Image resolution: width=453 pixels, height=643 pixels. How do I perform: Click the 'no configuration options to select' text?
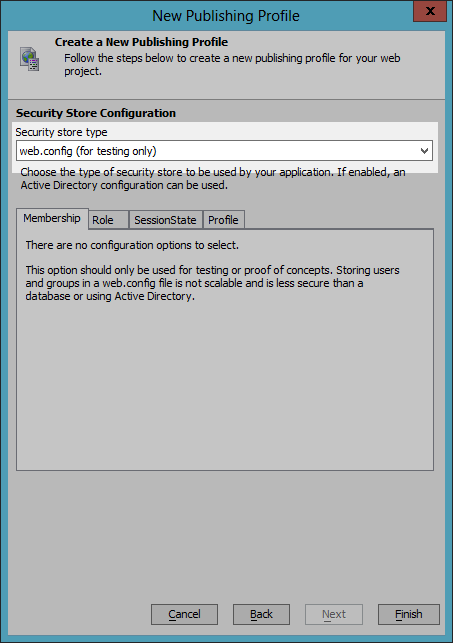[132, 245]
